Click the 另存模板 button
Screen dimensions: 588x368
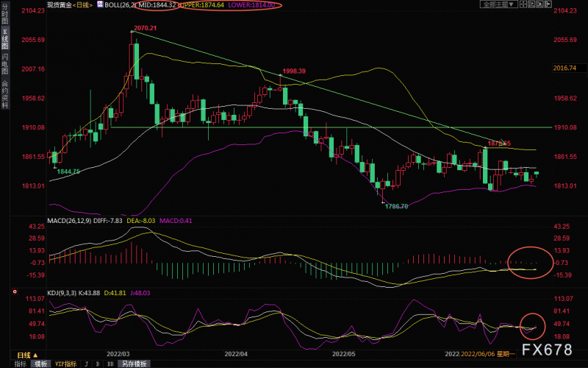point(134,364)
